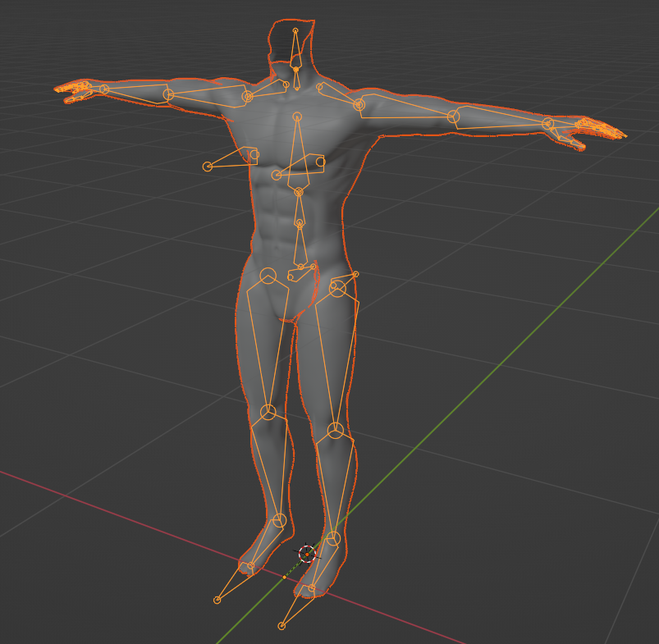Select the breast bone sticking out beside the torso
659x644 pixels.
coord(231,159)
